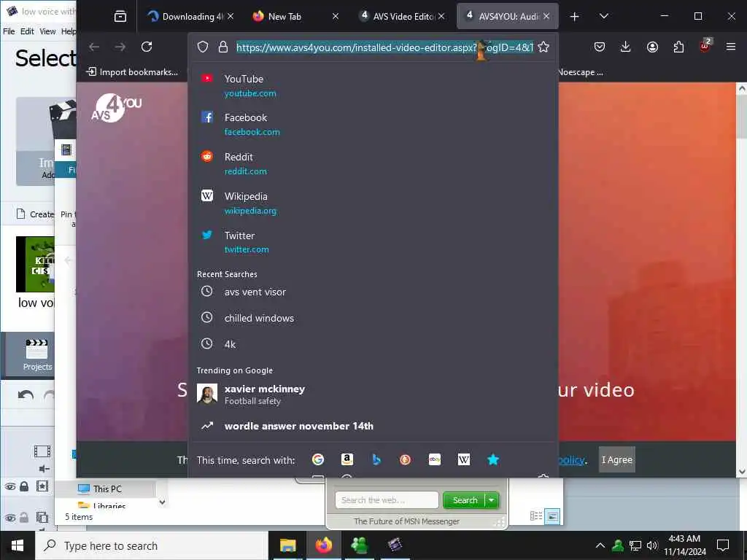Choose 'wordle answer november 14th' suggestion
Screen dimensions: 747x560
(x=373, y=426)
